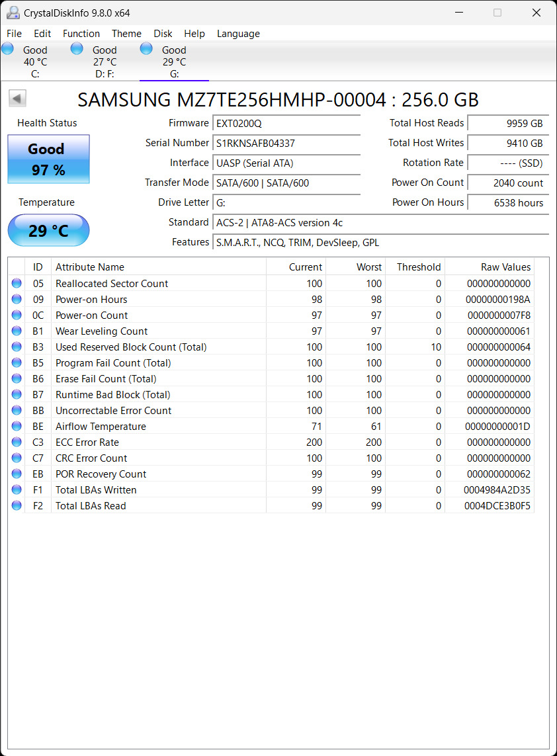The height and width of the screenshot is (756, 557).
Task: Click Total Host Reads value 9959 GB
Action: coord(508,123)
